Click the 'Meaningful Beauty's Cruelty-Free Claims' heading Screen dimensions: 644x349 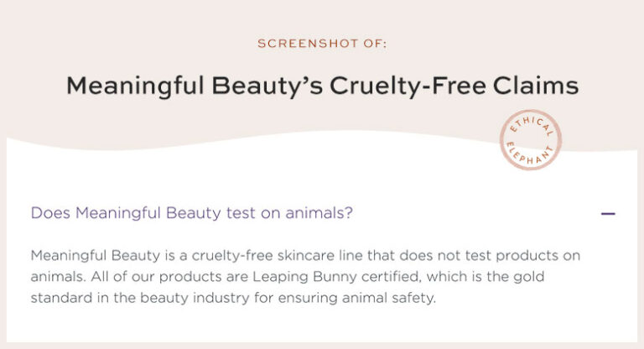click(322, 86)
